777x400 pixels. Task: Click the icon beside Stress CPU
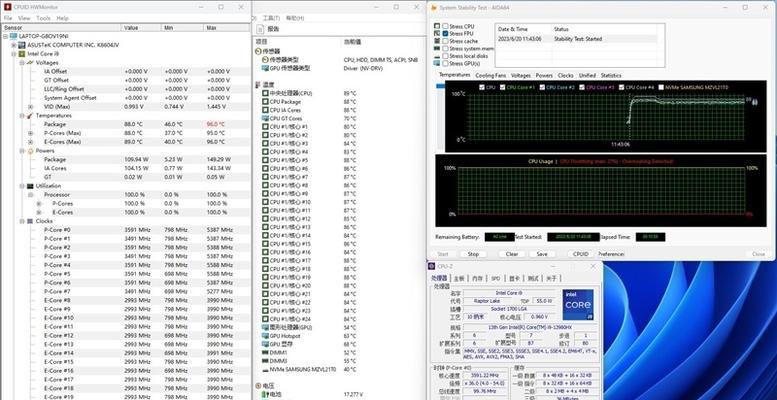[x=437, y=26]
